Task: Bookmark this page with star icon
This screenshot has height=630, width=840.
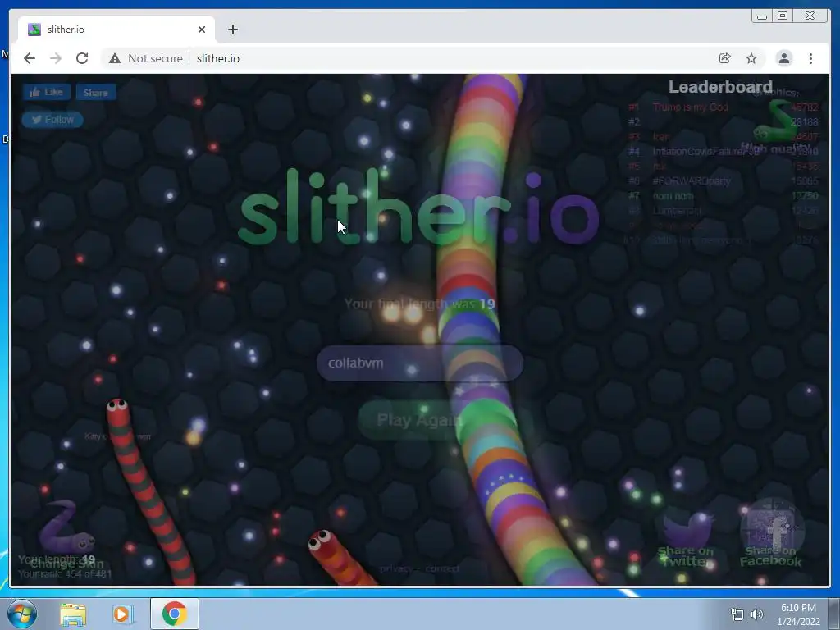Action: coord(751,58)
